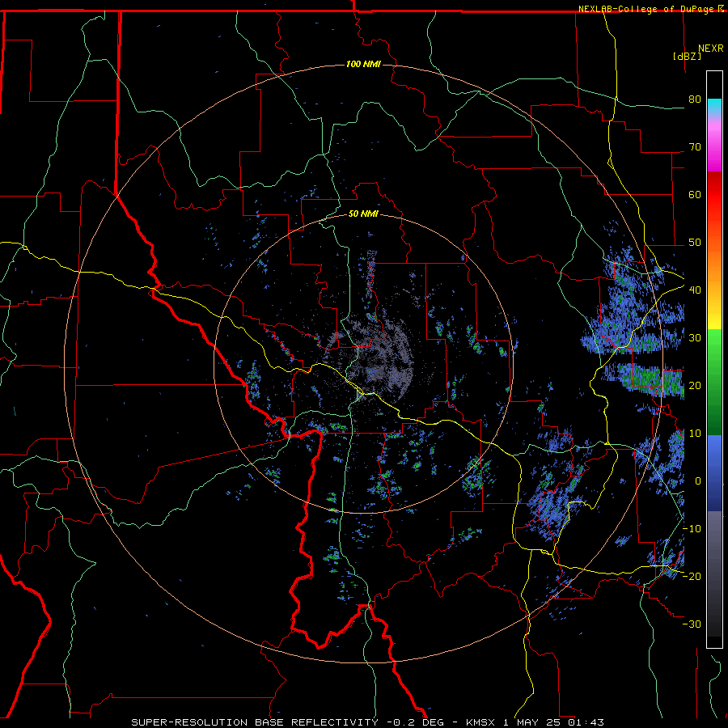Click the 40 value on the dBZ scale
This screenshot has height=728, width=728.
click(695, 290)
